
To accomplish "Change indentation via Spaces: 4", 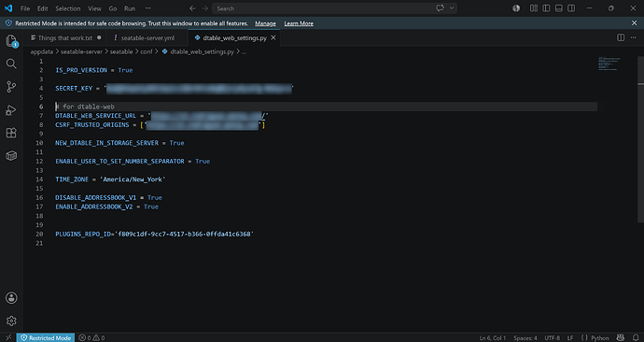I will [x=525, y=337].
